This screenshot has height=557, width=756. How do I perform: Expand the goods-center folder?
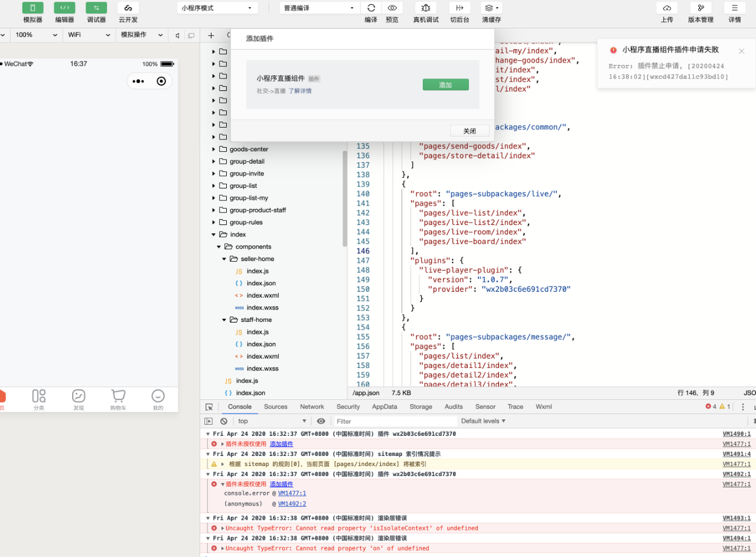214,149
